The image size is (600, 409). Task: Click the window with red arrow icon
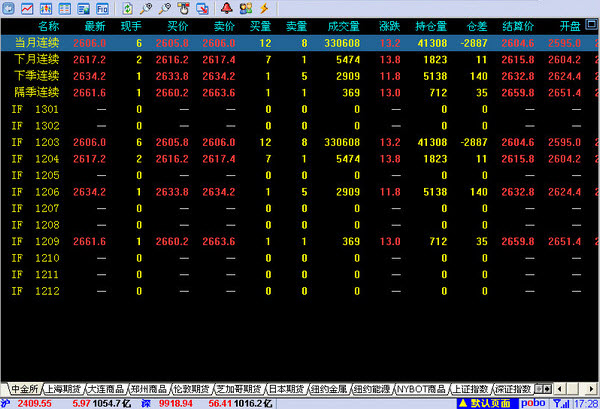tap(202, 8)
